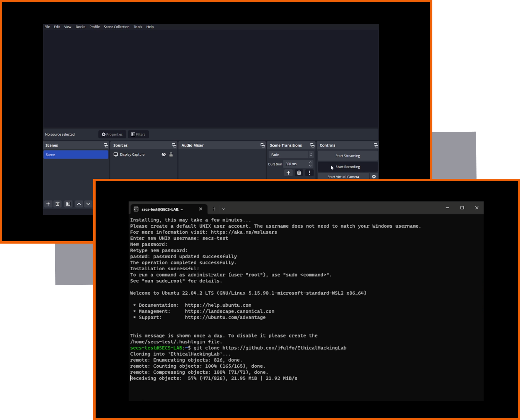
Task: Open the Scene Collection menu
Action: 117,27
